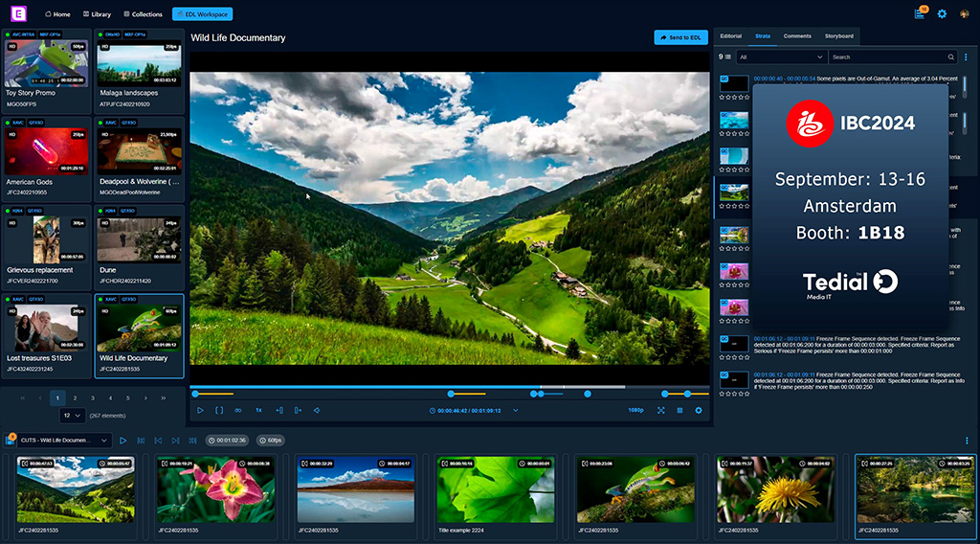Open player settings gear icon
980x544 pixels.
(x=699, y=411)
